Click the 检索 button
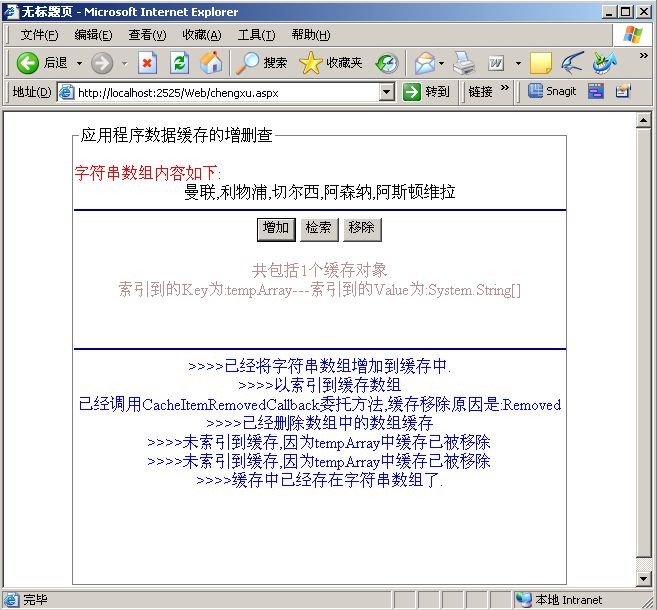The image size is (657, 610). pos(319,229)
